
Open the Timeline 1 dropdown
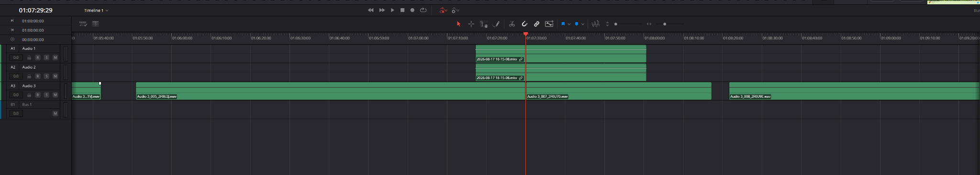pyautogui.click(x=96, y=10)
